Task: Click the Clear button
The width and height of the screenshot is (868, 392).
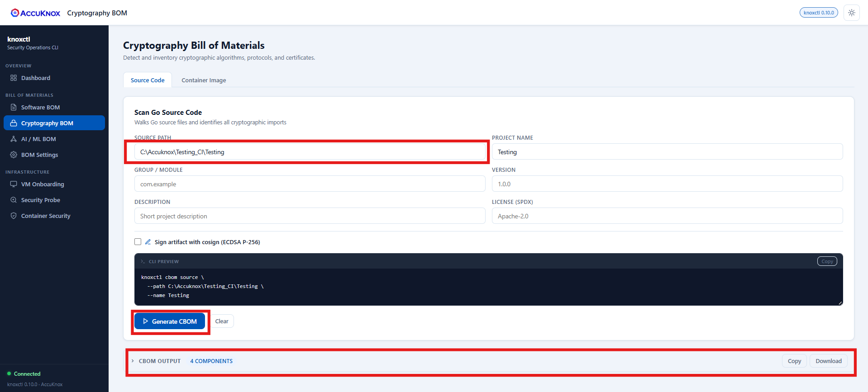Action: click(222, 321)
